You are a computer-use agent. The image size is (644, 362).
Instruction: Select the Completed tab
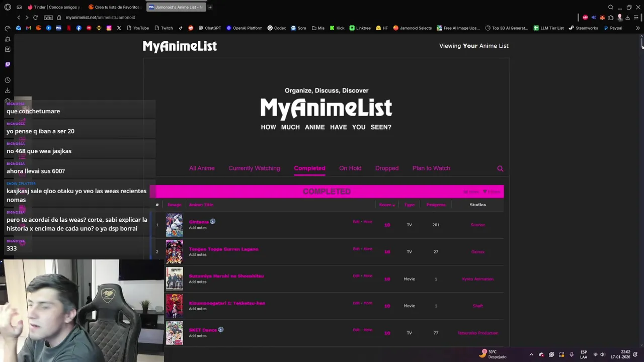click(309, 168)
